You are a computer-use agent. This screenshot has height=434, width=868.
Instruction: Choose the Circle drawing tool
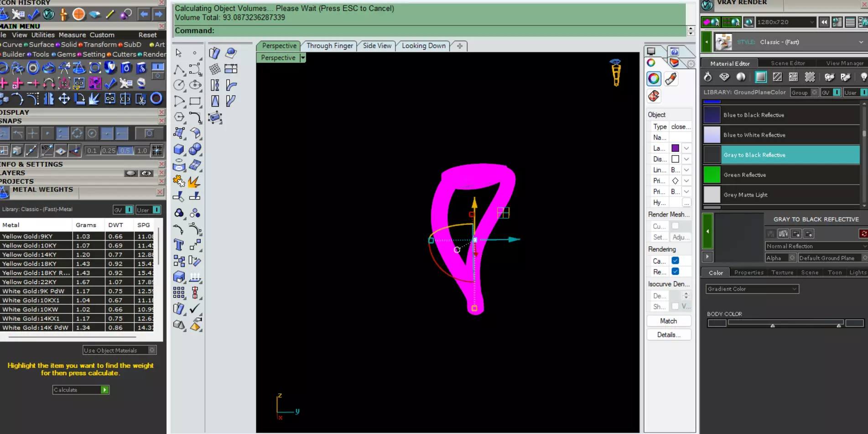(x=179, y=85)
